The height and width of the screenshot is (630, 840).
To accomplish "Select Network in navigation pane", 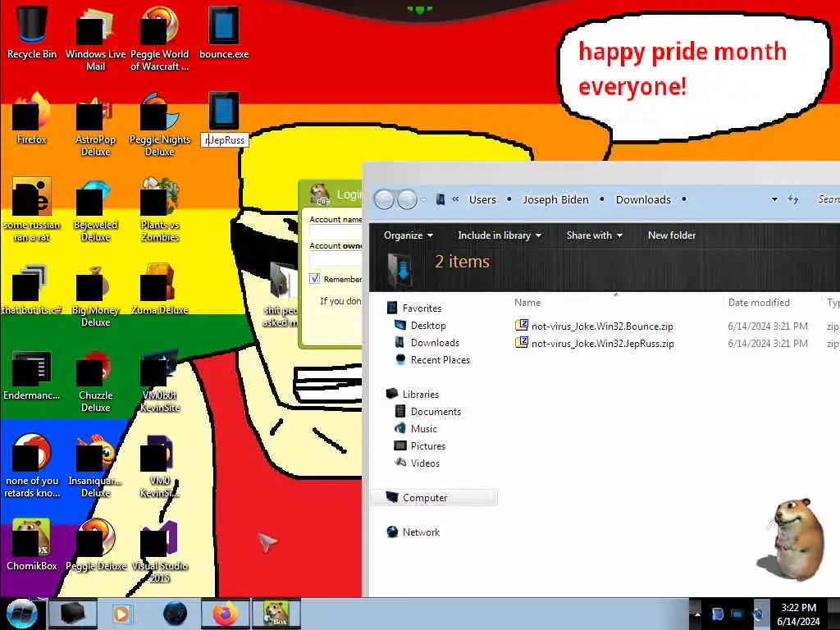I will (x=413, y=532).
